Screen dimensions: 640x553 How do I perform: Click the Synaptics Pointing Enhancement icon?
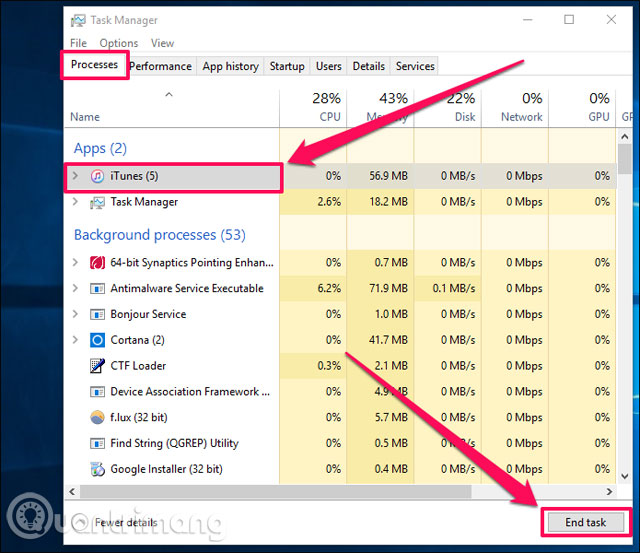pos(97,262)
